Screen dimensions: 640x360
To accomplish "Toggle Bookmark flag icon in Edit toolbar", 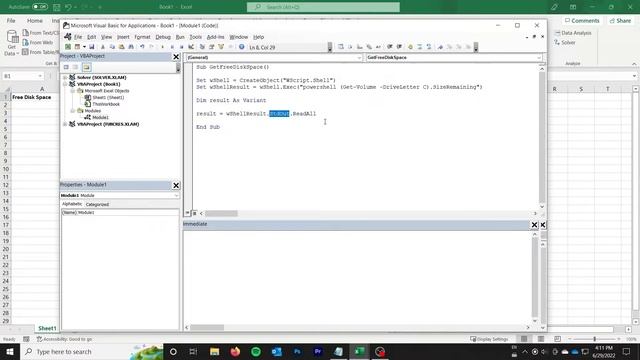I will pos(440,47).
